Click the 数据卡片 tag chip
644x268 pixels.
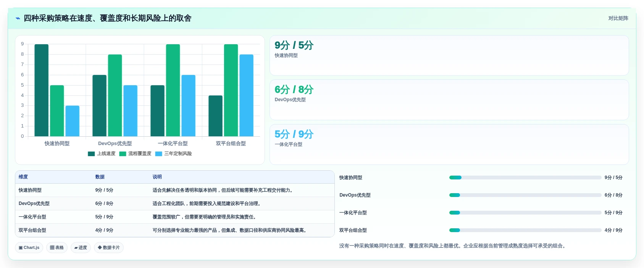(x=109, y=248)
